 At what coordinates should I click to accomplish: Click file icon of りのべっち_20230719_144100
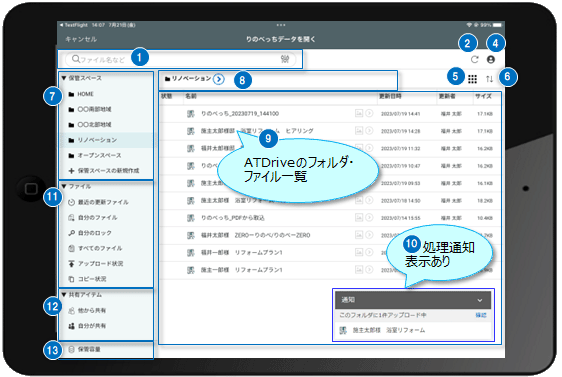pos(191,114)
